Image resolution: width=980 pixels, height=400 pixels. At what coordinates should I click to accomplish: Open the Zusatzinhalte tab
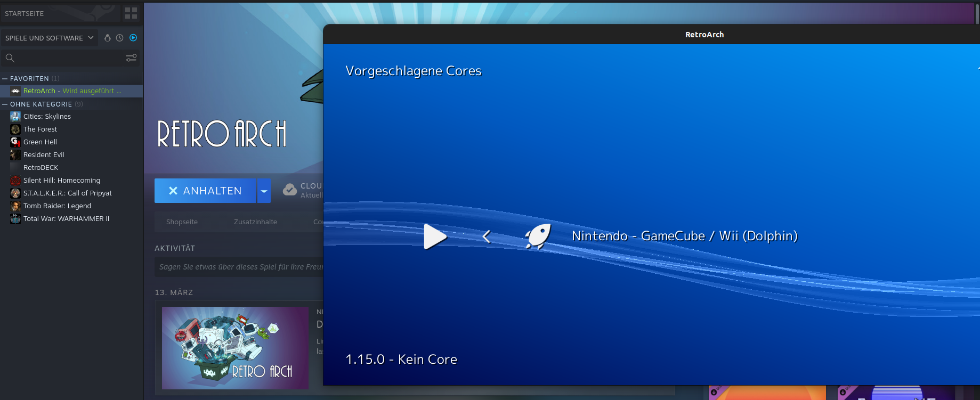point(255,222)
